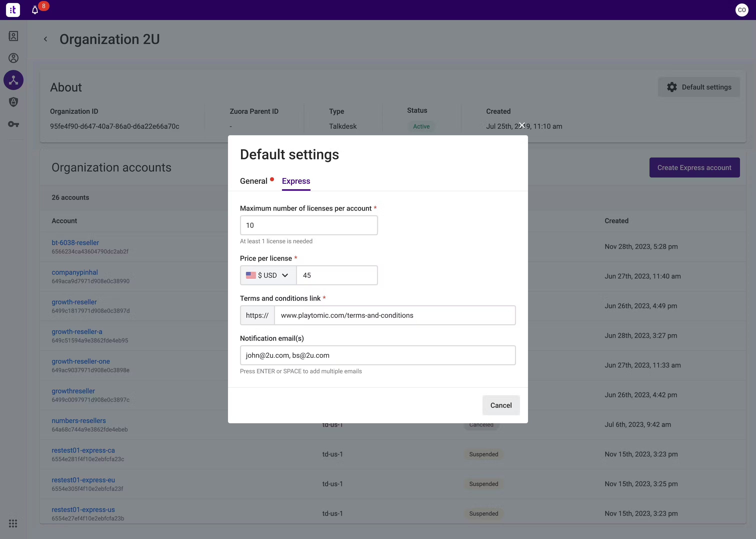Open the restest01-express-us account link

click(x=83, y=510)
